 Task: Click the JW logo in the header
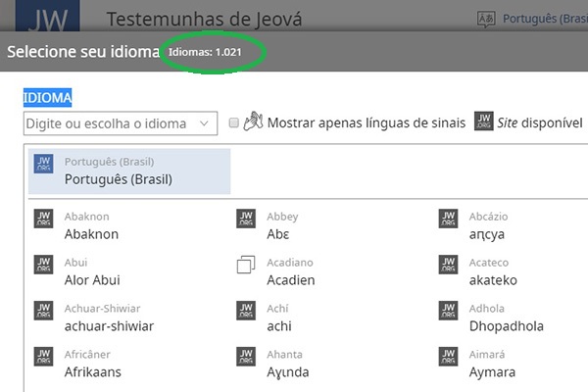(x=48, y=16)
